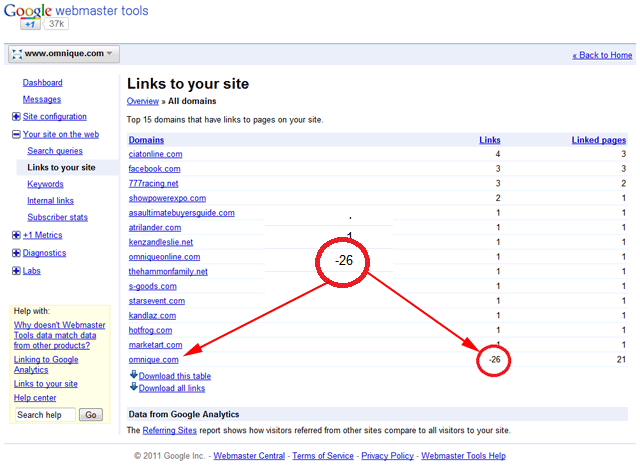This screenshot has height=467, width=640.
Task: Click the Back to Home link
Action: [x=602, y=55]
